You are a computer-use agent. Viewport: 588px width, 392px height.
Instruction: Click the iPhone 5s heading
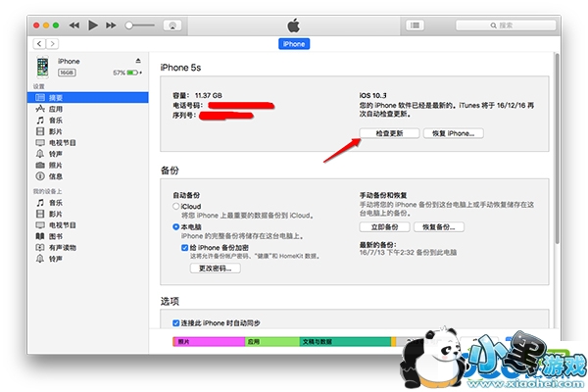coord(180,68)
